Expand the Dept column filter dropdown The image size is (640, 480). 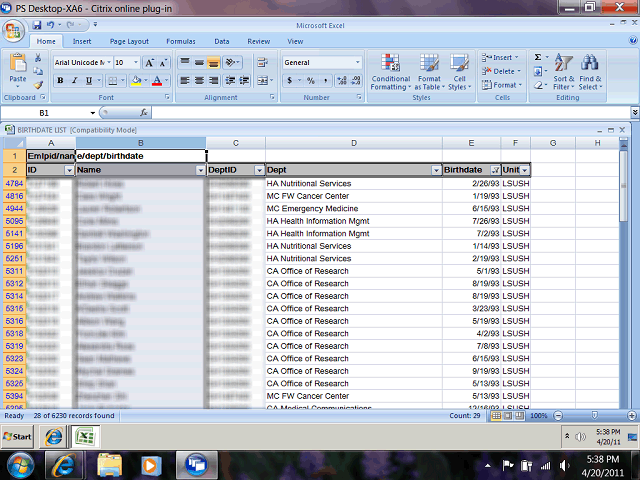[435, 171]
